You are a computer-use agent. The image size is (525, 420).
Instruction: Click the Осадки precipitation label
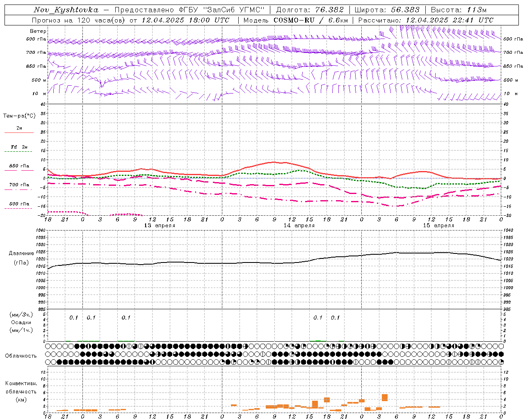pos(21,322)
